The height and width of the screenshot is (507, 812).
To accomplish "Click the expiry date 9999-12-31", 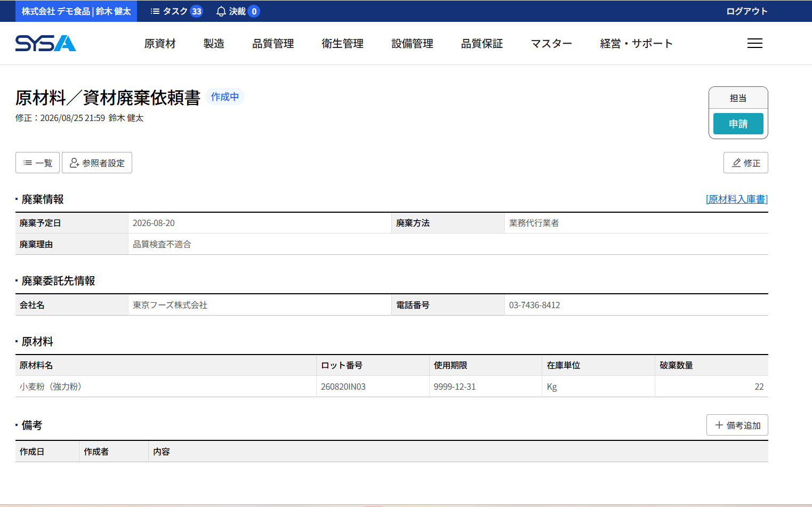I will 454,387.
